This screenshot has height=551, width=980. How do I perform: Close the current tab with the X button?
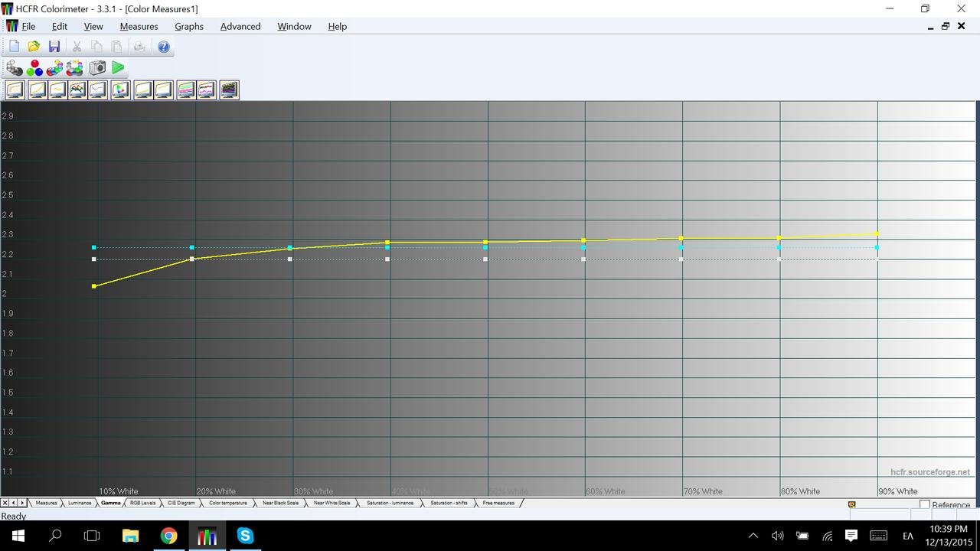click(5, 503)
